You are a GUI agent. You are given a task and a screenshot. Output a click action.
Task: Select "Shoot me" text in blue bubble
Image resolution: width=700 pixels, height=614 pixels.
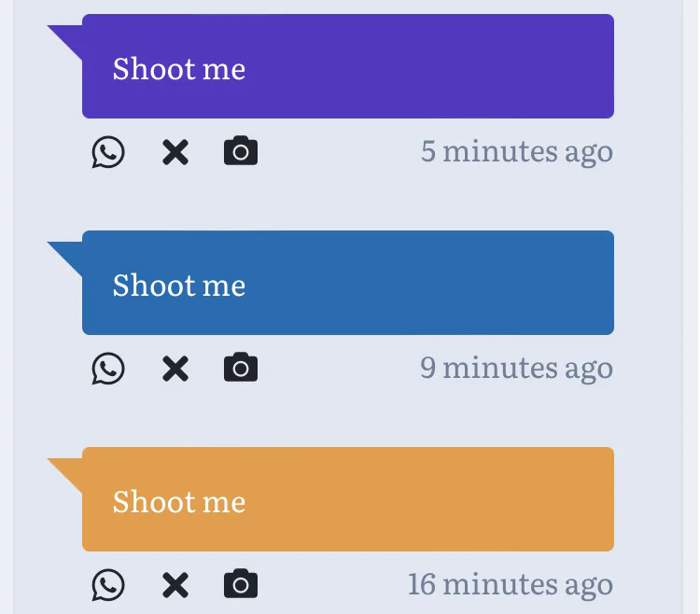click(x=179, y=286)
